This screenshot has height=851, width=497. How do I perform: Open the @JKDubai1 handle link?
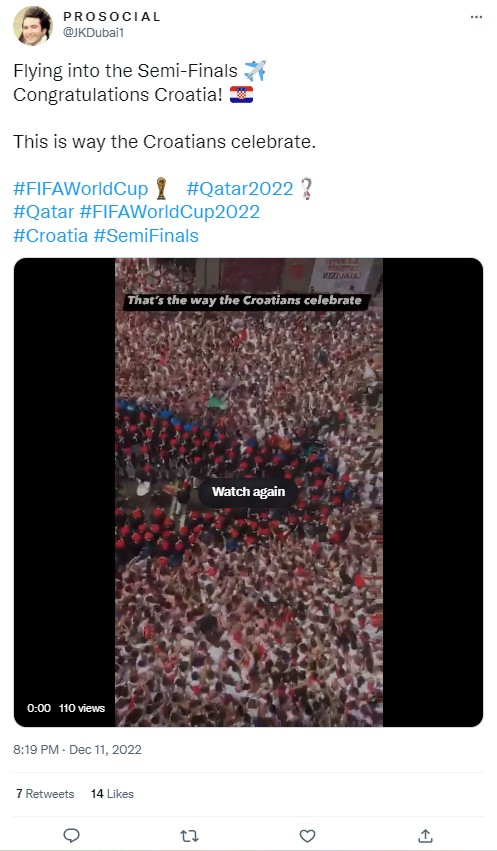click(x=94, y=33)
